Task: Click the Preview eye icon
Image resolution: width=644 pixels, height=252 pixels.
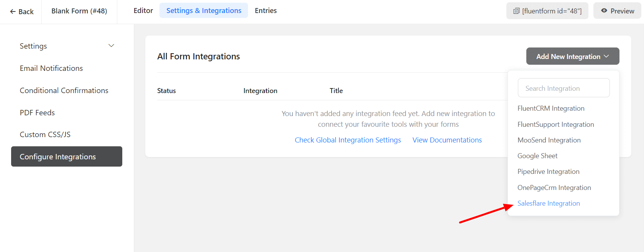Action: [x=604, y=11]
